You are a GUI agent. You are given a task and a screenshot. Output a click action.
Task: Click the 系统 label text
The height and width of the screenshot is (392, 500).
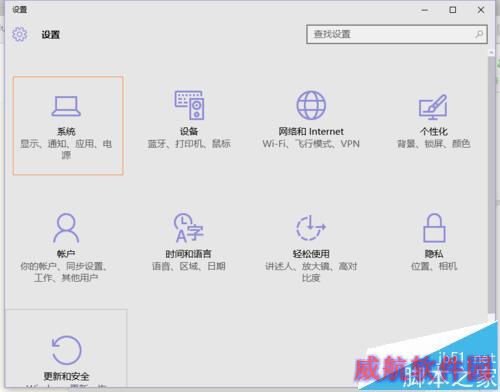point(66,131)
